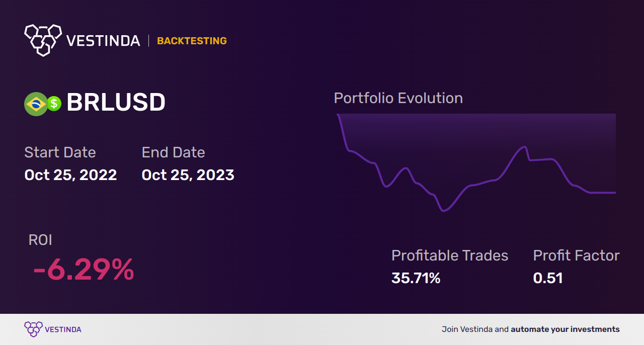Click the Vestinda hexagon logo at top

click(x=43, y=40)
